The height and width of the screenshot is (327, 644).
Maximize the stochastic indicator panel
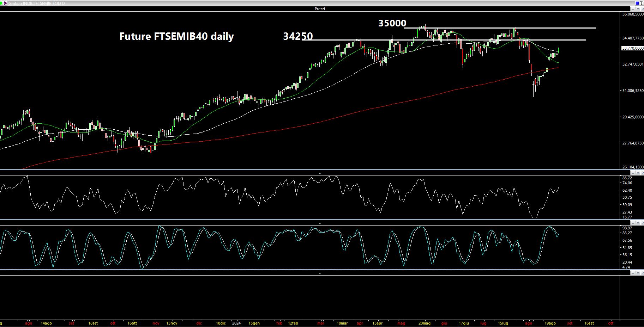(638, 223)
